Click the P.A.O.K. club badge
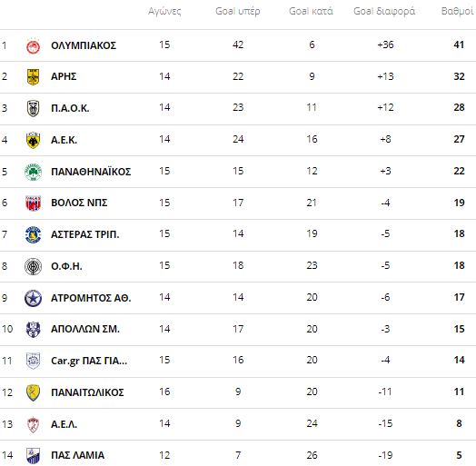Image resolution: width=476 pixels, height=466 pixels. pos(33,108)
